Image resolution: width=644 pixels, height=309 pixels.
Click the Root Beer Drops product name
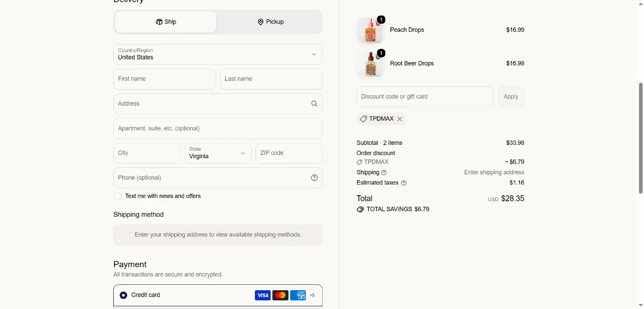click(x=412, y=63)
